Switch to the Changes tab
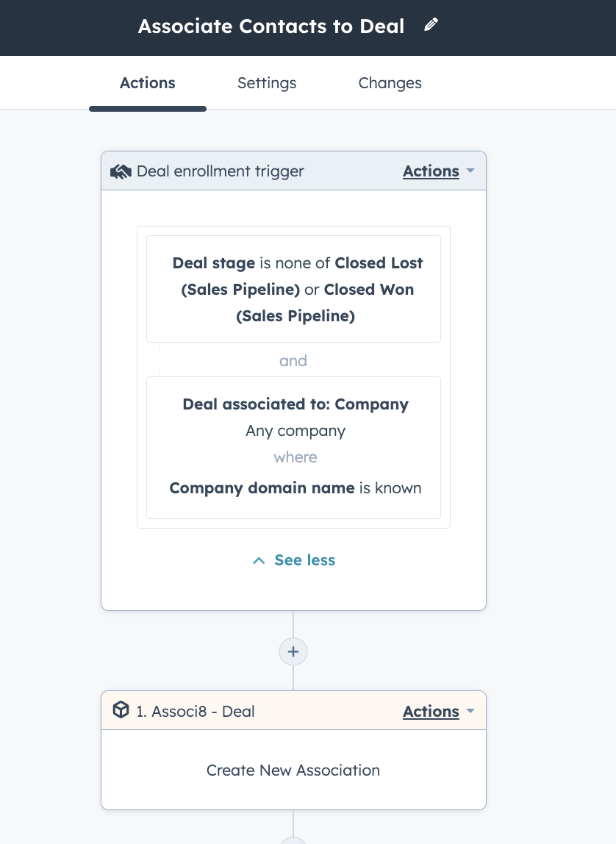The image size is (616, 844). [390, 83]
